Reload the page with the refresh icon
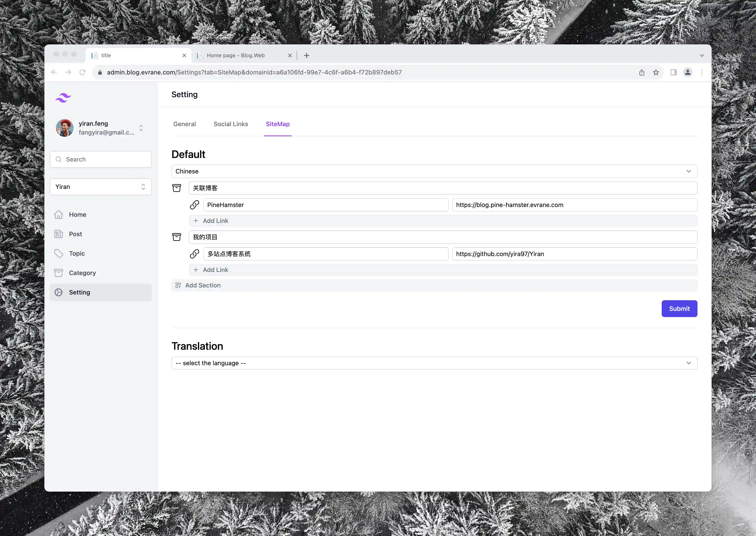 click(x=82, y=72)
